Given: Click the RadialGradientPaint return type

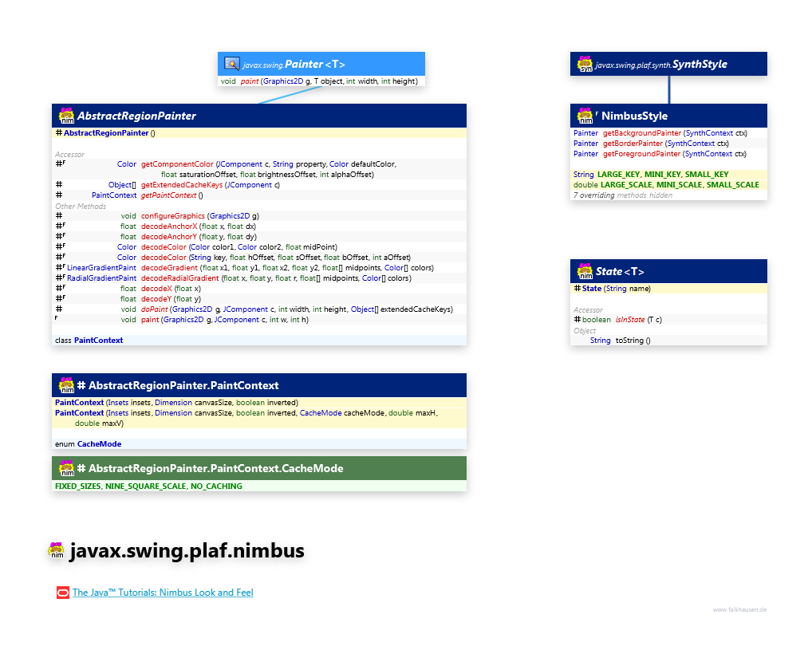Looking at the screenshot, I should tap(101, 278).
